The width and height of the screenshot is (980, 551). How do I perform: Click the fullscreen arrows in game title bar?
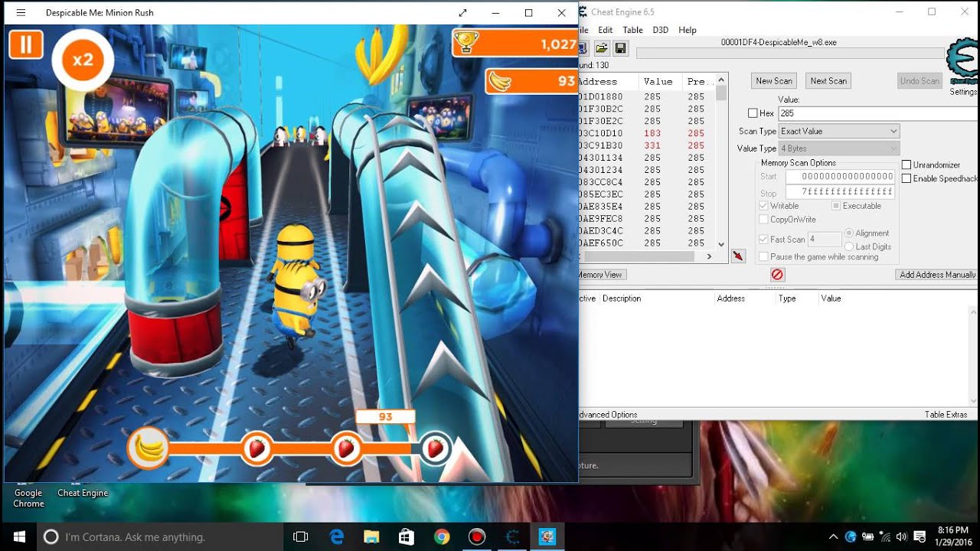pos(462,13)
